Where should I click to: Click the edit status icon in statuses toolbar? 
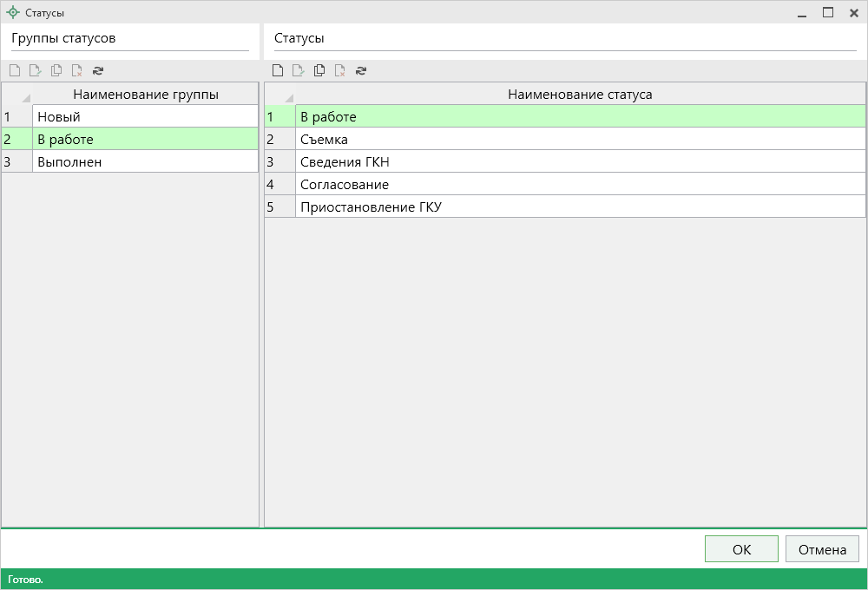299,71
